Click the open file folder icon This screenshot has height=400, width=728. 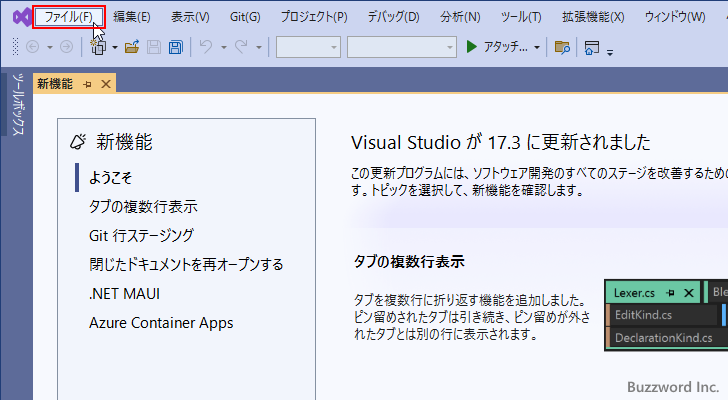[132, 47]
